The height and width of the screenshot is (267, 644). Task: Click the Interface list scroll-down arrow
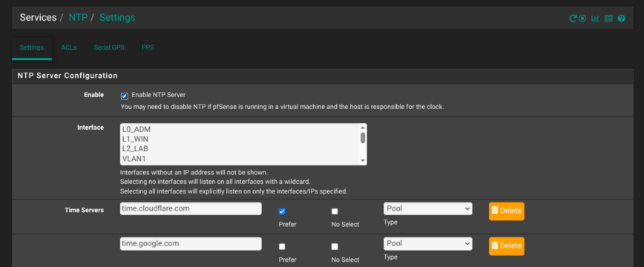(x=363, y=161)
